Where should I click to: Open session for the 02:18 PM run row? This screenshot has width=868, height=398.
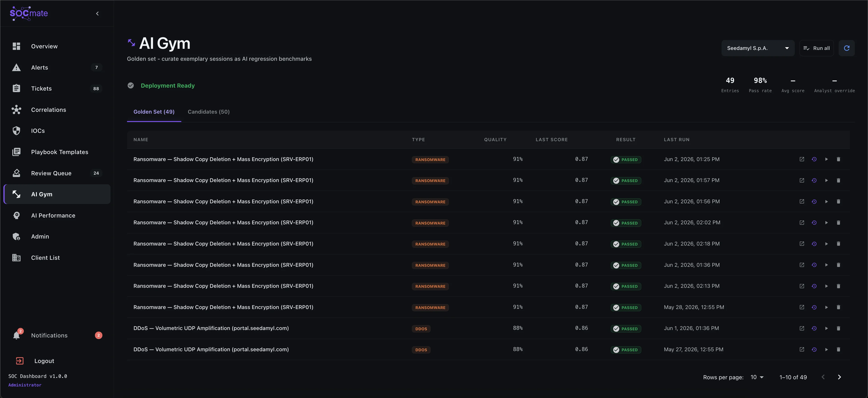(x=802, y=244)
